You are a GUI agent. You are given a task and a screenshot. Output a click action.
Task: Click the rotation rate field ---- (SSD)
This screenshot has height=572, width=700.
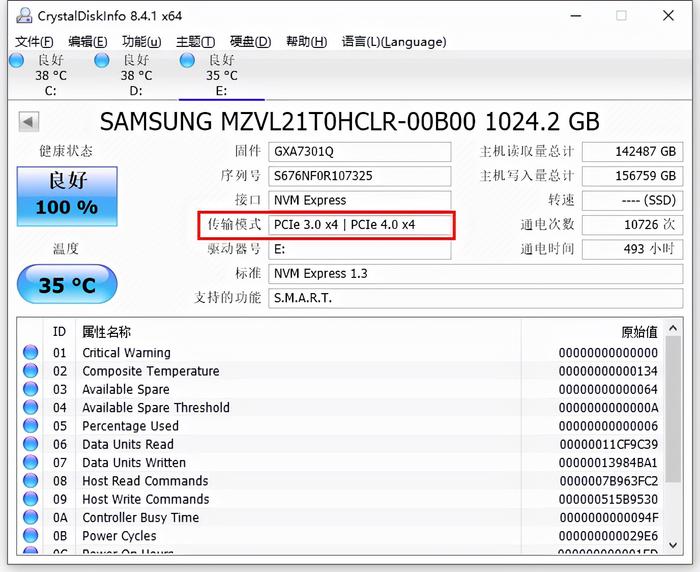(x=633, y=200)
